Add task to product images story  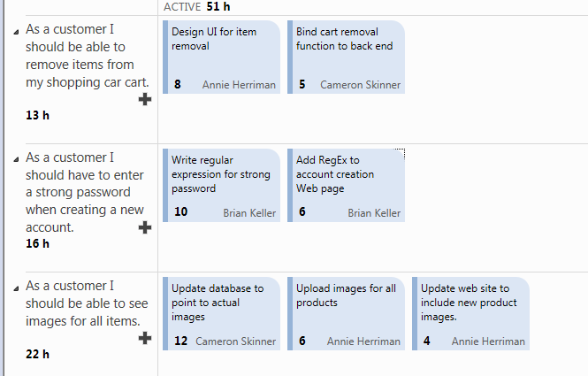pyautogui.click(x=145, y=338)
